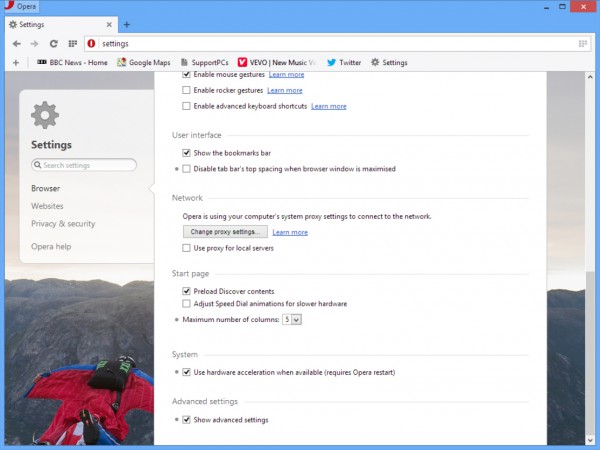This screenshot has width=600, height=450.
Task: Click the Back navigation arrow
Action: [x=17, y=44]
